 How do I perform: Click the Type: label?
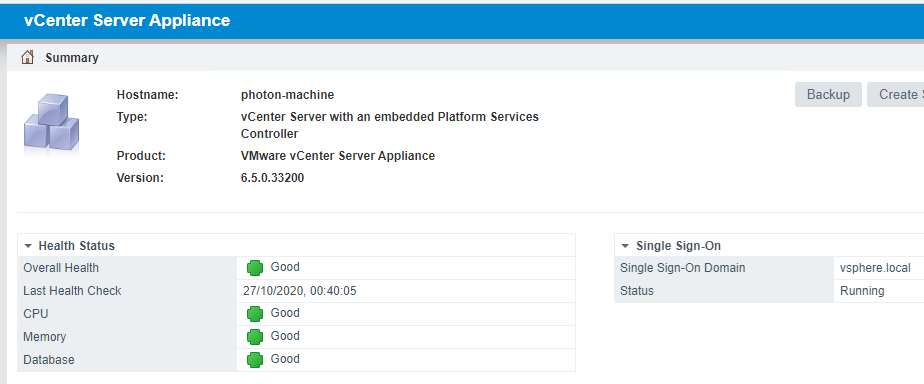coord(132,117)
